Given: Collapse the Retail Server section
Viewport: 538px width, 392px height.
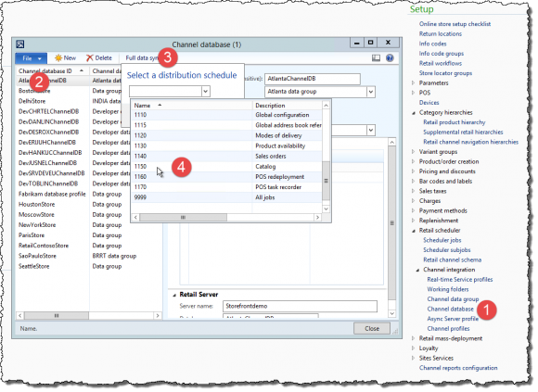Looking at the screenshot, I should click(174, 295).
